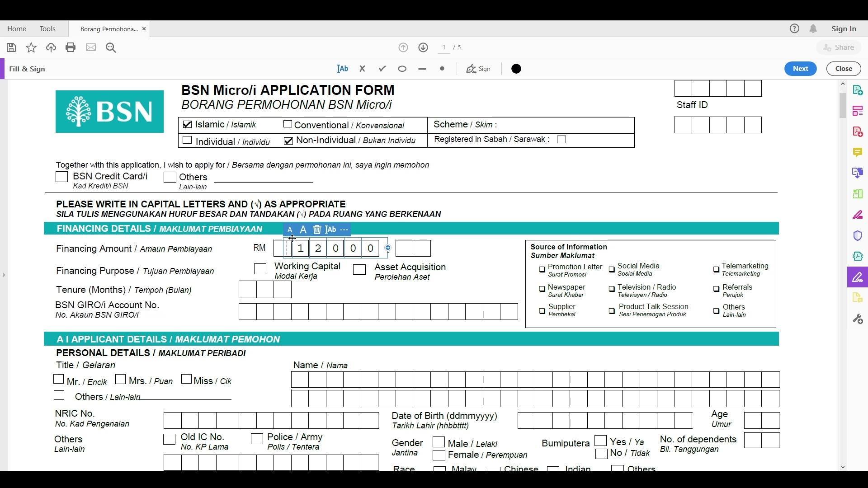Close the Fill & Sign toolbar
The height and width of the screenshot is (488, 868).
(844, 69)
